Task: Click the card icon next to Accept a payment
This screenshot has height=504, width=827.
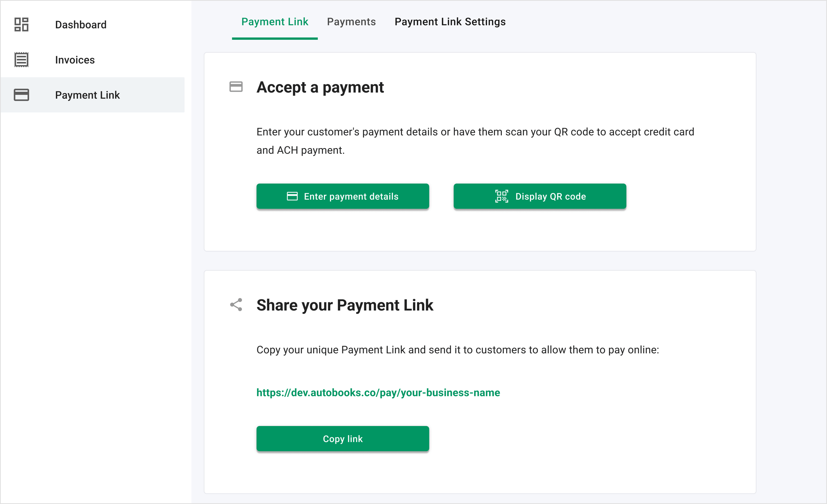Action: coord(236,87)
